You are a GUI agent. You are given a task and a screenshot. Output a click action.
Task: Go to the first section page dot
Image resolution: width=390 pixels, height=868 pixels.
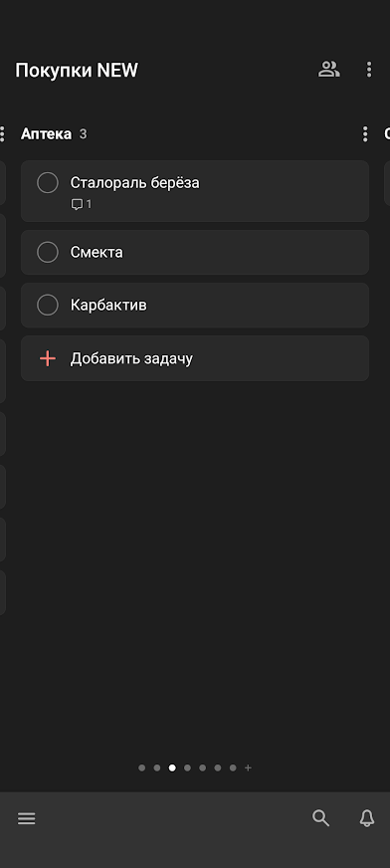[x=141, y=767]
